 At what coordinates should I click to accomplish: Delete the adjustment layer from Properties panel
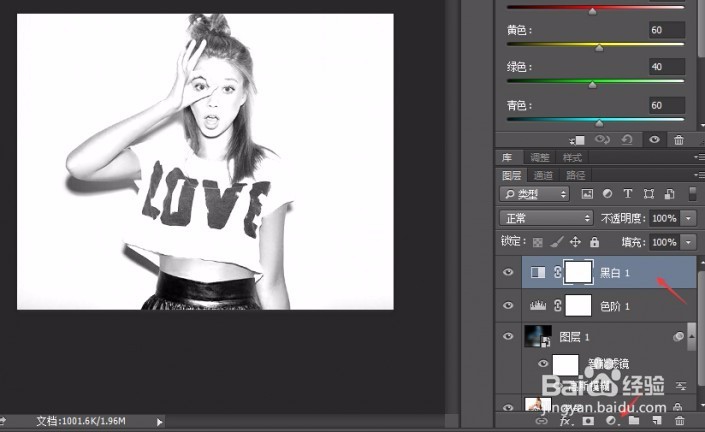679,140
